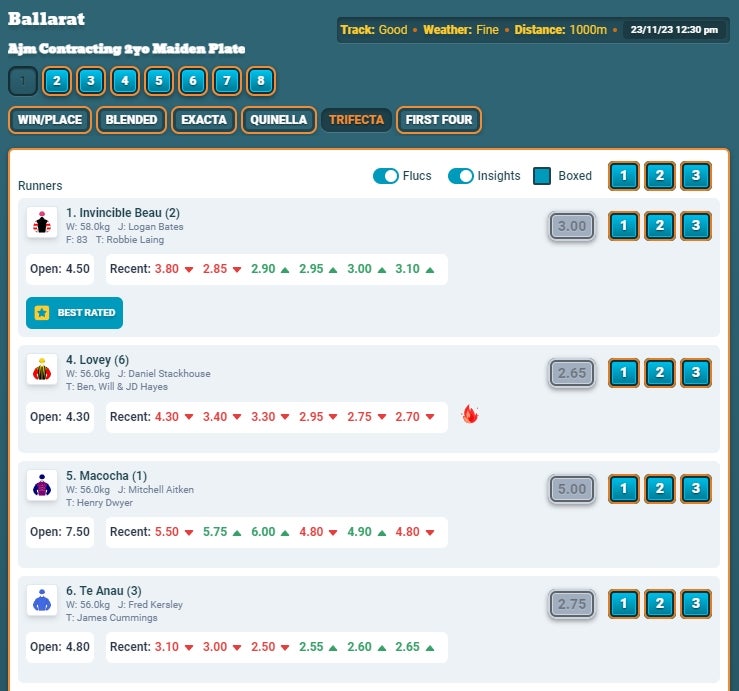The image size is (739, 691).
Task: Switch to the Blended tab
Action: [x=131, y=120]
